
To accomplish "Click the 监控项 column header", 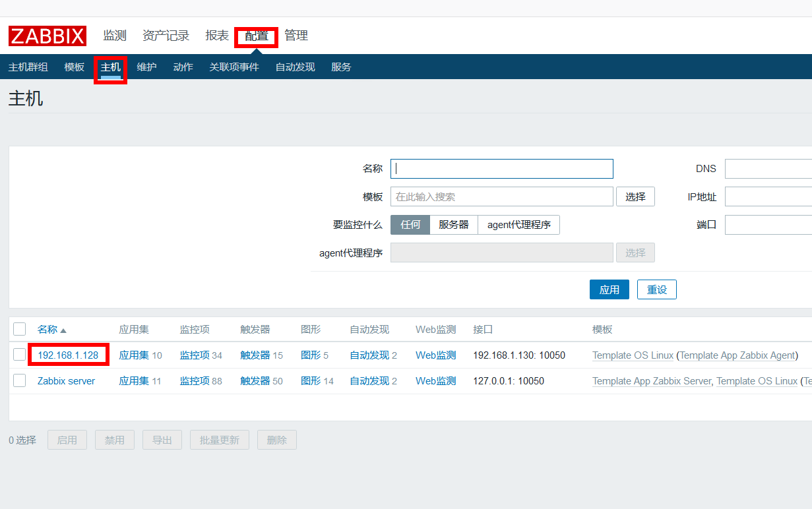I will (195, 330).
